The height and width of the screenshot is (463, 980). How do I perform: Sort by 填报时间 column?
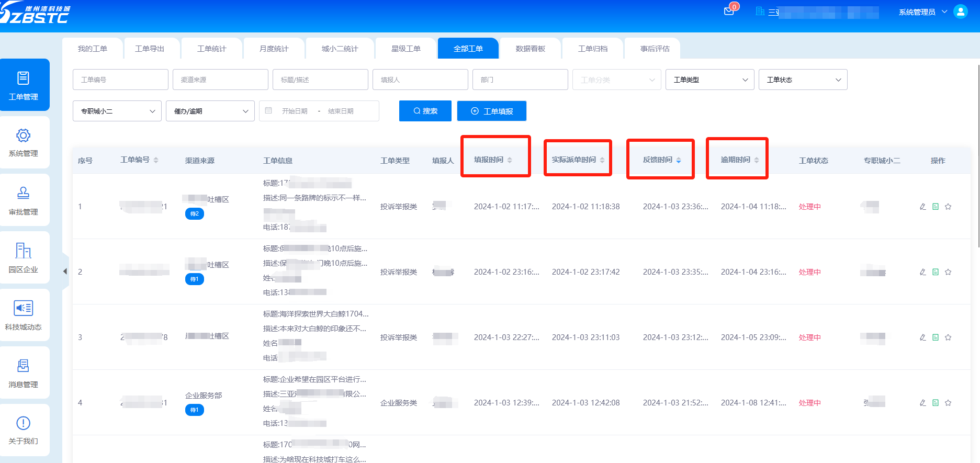coord(510,160)
